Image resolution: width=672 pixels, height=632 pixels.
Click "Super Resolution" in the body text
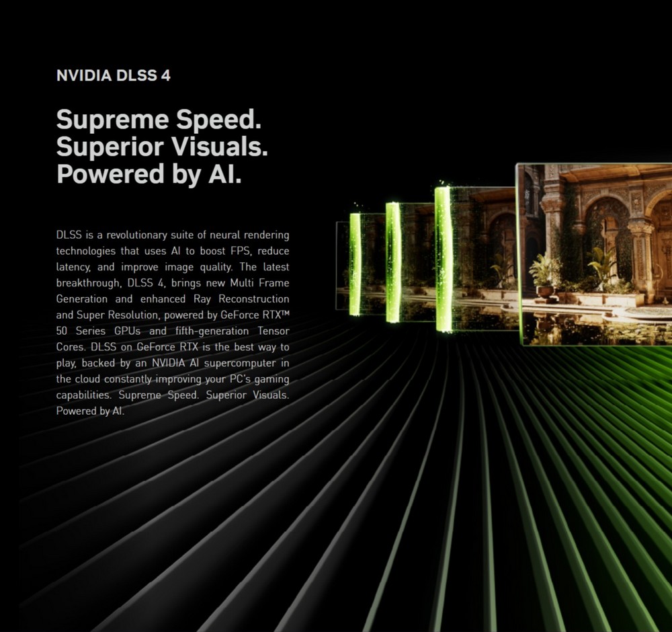coord(113,315)
